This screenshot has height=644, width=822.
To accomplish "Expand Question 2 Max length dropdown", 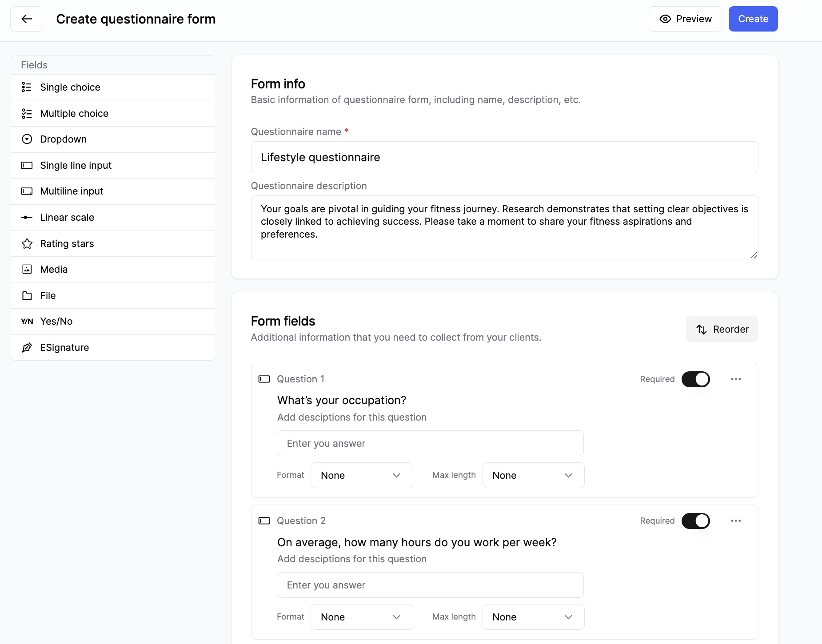I will tap(533, 617).
